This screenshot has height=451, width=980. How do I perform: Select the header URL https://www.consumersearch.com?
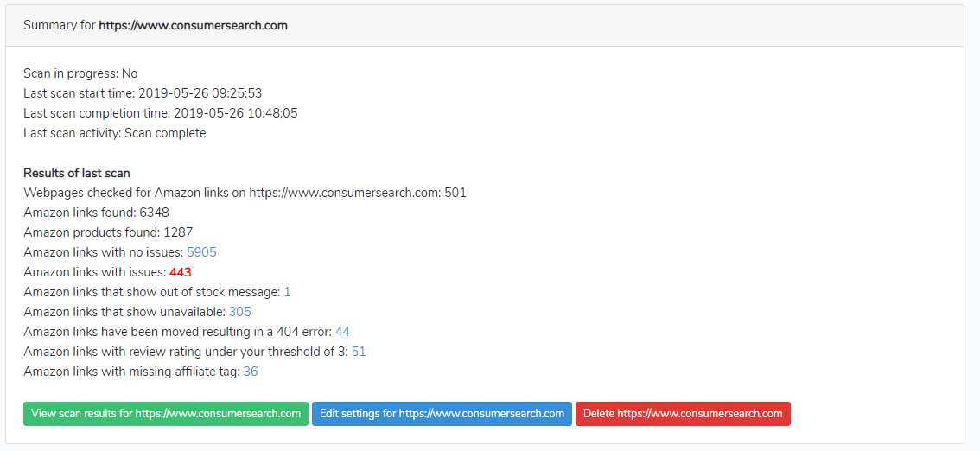pos(193,26)
